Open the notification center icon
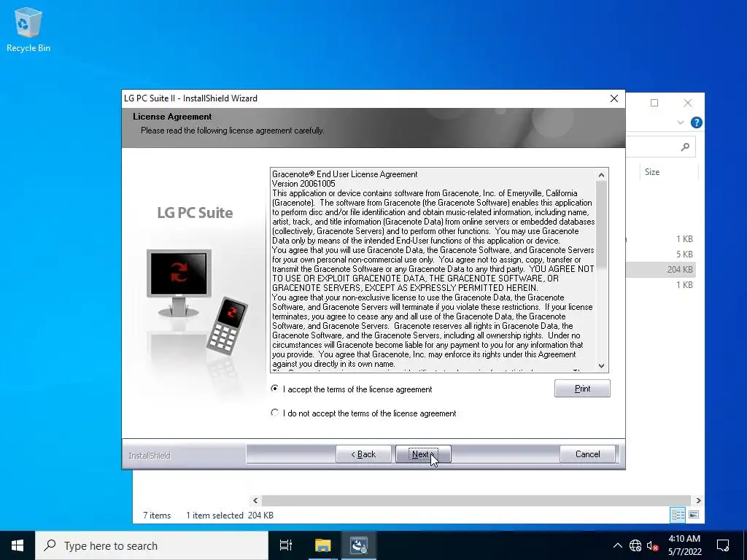The height and width of the screenshot is (560, 747). [723, 545]
